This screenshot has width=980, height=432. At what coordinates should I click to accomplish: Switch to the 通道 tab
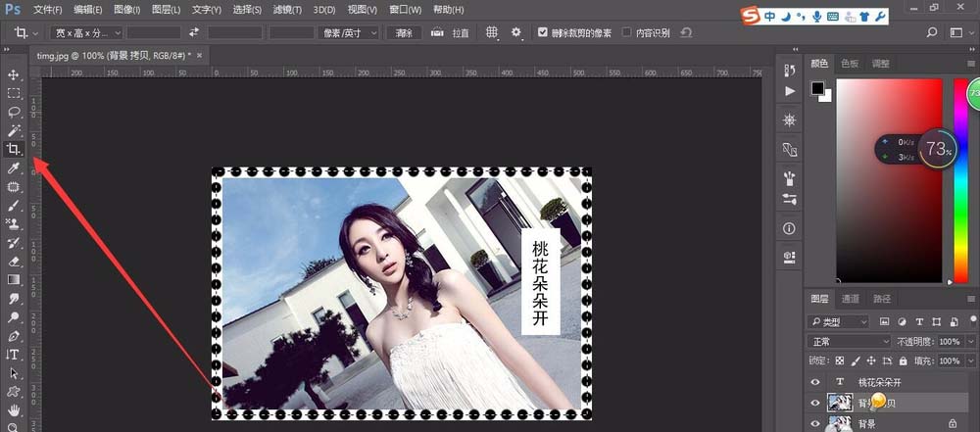(851, 299)
